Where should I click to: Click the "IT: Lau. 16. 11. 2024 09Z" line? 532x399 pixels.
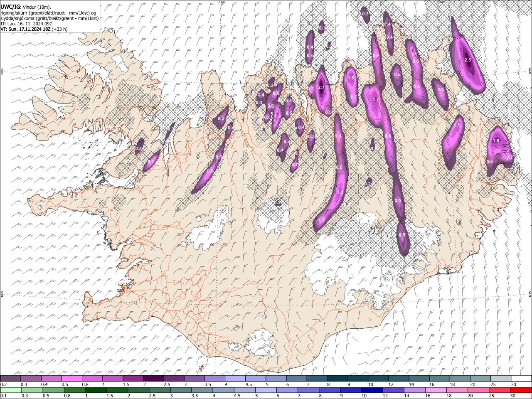click(x=26, y=24)
